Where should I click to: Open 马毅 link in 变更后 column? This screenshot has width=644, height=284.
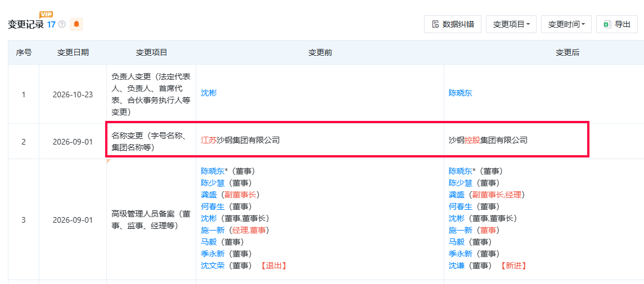(x=457, y=242)
